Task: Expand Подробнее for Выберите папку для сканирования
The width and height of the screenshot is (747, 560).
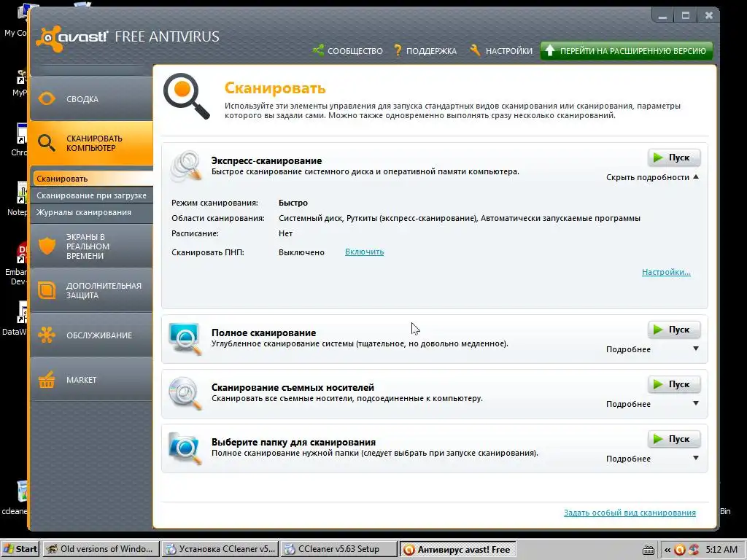Action: tap(652, 459)
